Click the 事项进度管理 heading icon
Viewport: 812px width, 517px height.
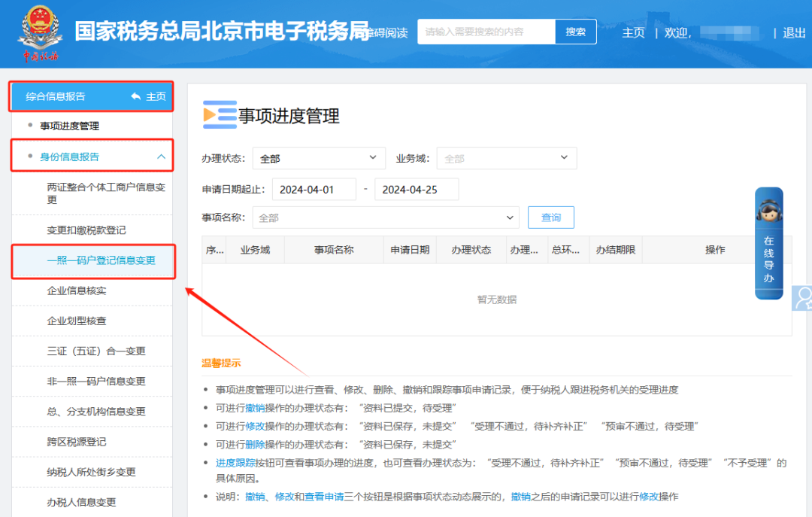click(x=220, y=115)
